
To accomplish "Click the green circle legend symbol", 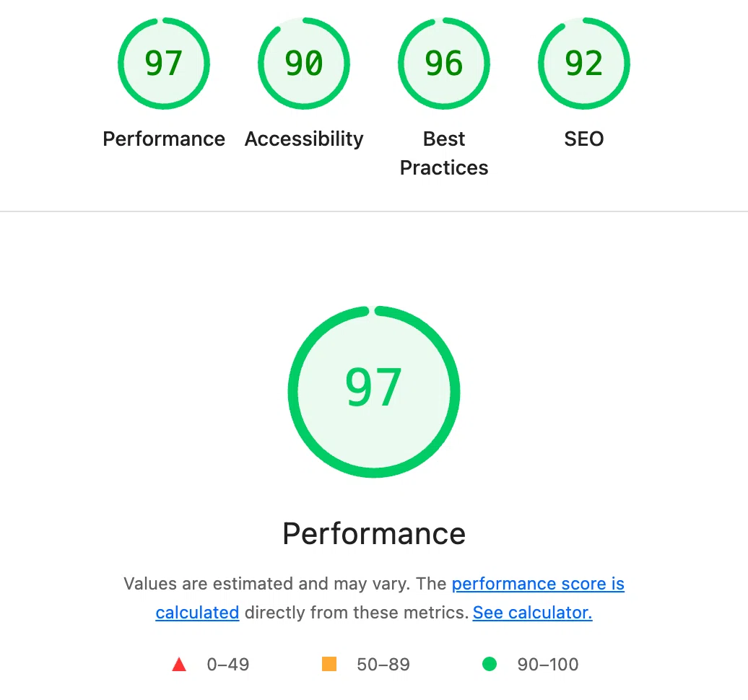I will [490, 664].
